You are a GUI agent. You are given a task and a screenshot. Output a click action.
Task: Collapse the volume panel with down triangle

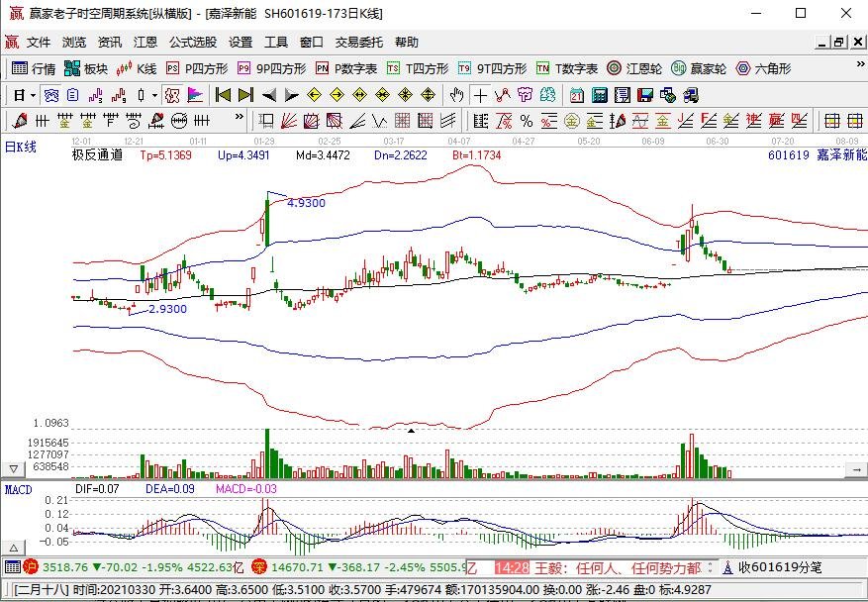point(13,469)
